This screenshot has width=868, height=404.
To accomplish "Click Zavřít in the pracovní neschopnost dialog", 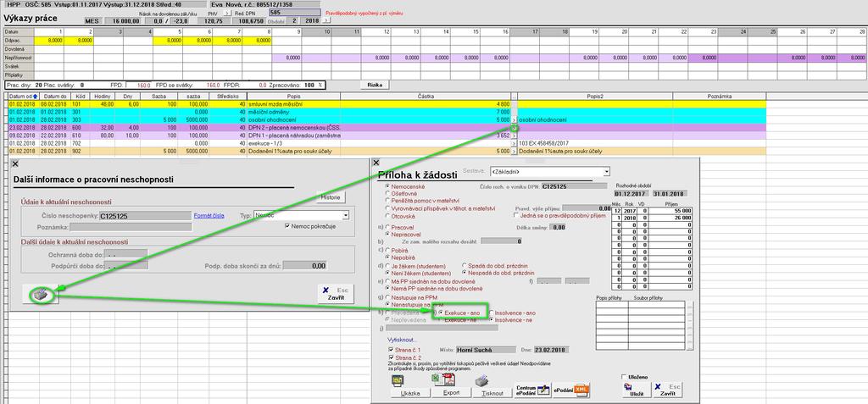I will [336, 294].
